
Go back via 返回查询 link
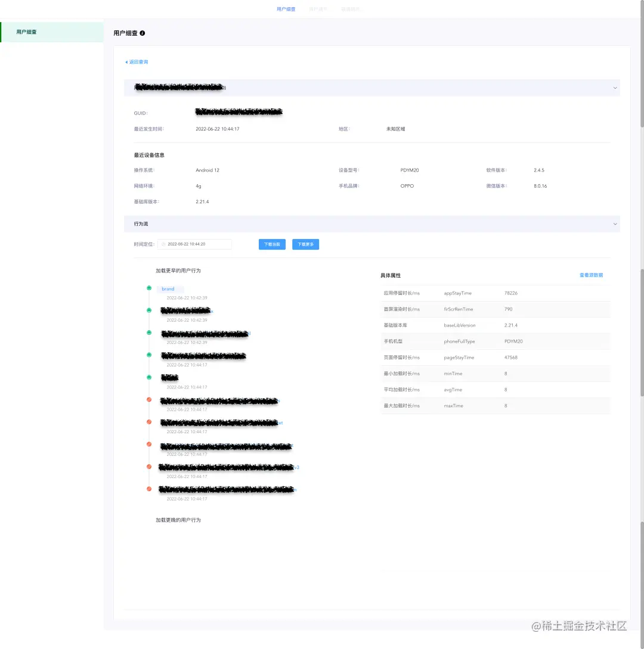pyautogui.click(x=137, y=61)
